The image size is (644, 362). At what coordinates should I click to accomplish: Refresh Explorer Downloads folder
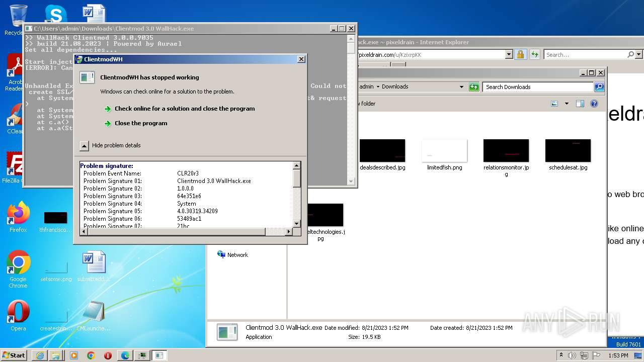pos(474,87)
